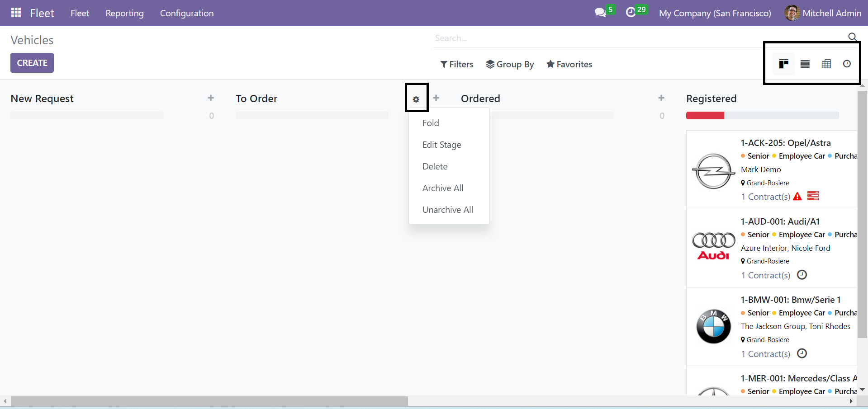Switch to List view
Viewport: 868px width, 409px height.
point(805,64)
